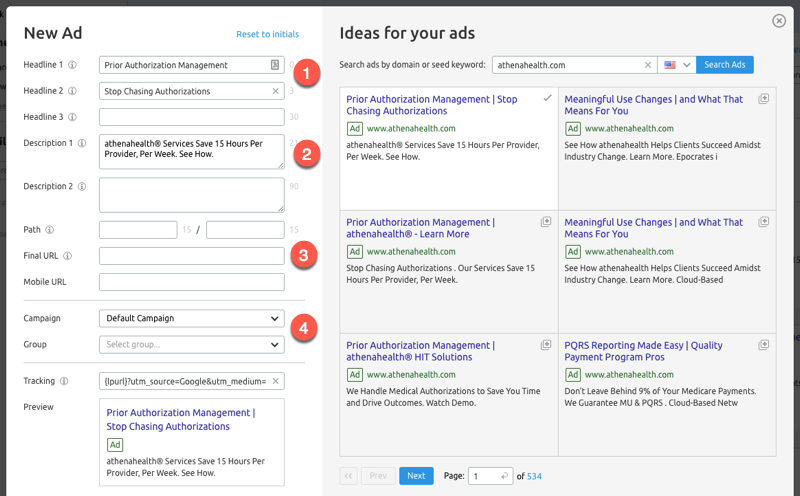Go to the Next page of ads
Image resolution: width=800 pixels, height=496 pixels.
tap(416, 476)
